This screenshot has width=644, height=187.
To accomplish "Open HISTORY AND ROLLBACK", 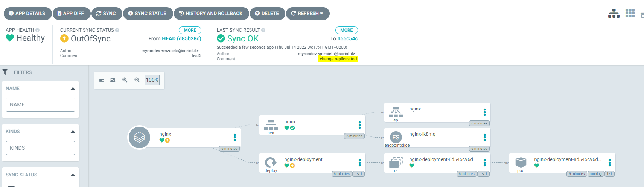I will [211, 14].
